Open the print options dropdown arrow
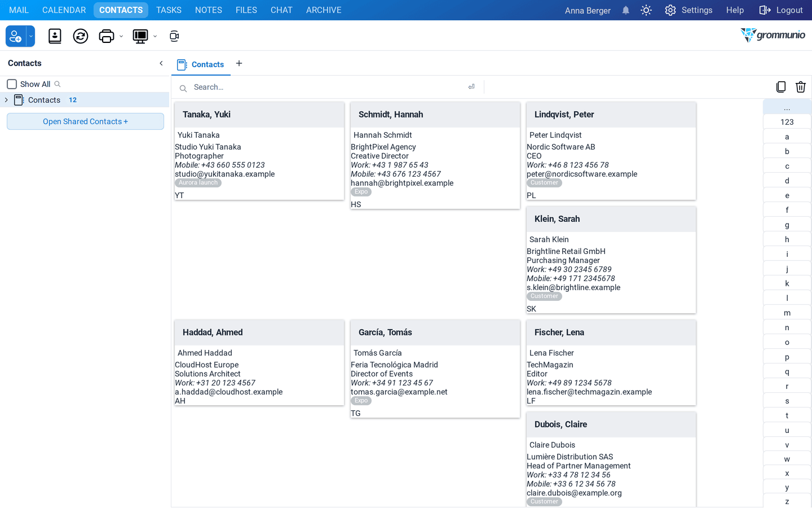Viewport: 812px width, 508px height. [x=121, y=36]
